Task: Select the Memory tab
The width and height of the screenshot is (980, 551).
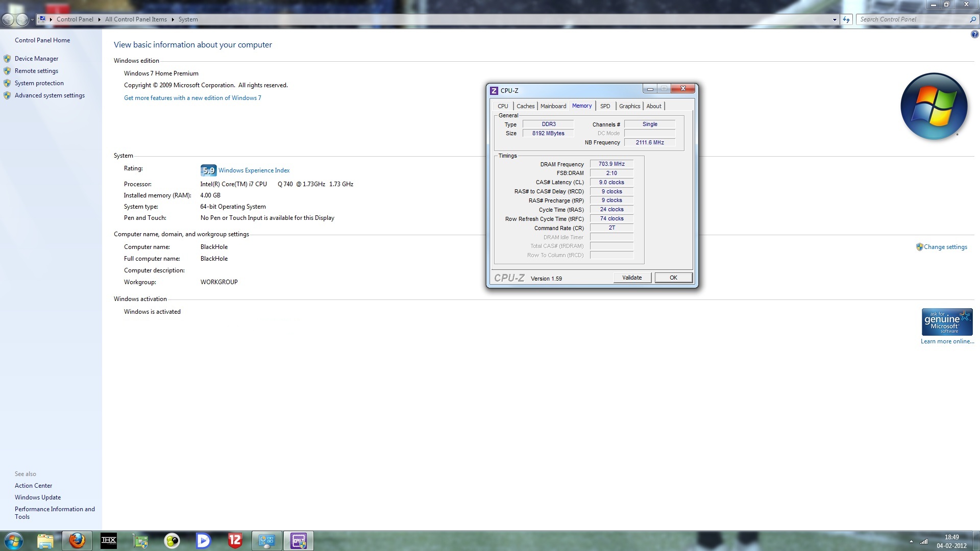Action: tap(582, 106)
